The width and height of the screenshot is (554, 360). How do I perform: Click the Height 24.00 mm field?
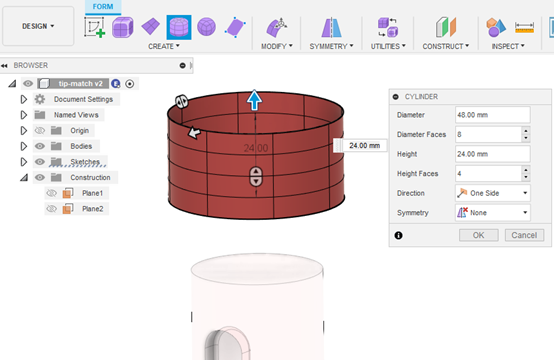tap(493, 154)
